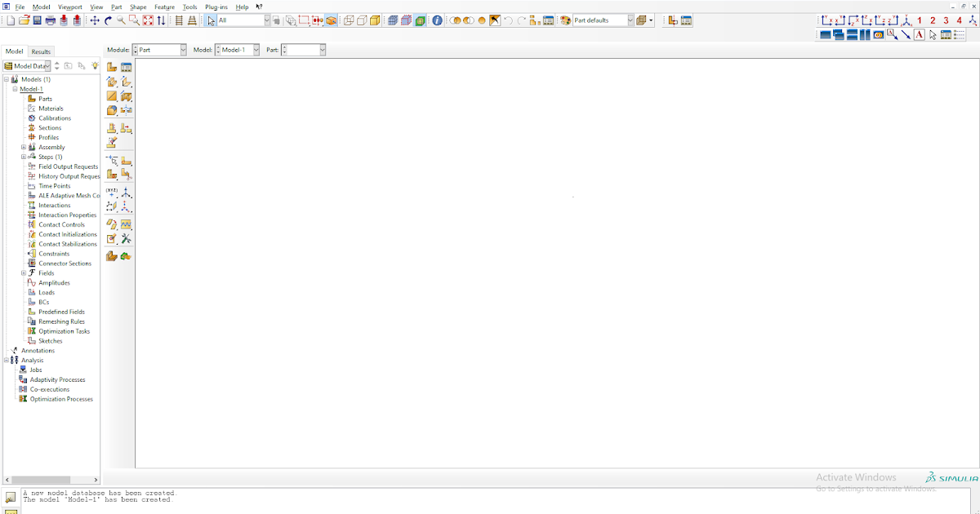Toggle wireframe render style
This screenshot has height=514, width=980.
click(348, 20)
